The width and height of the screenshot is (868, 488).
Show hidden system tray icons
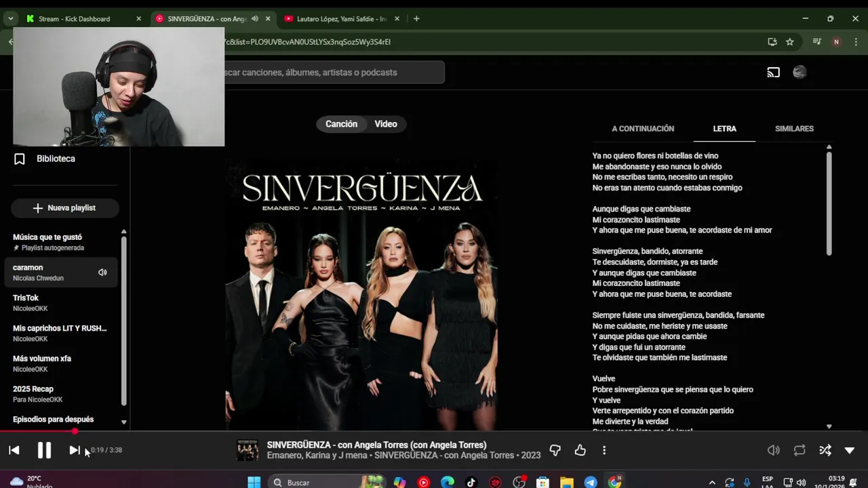[712, 483]
